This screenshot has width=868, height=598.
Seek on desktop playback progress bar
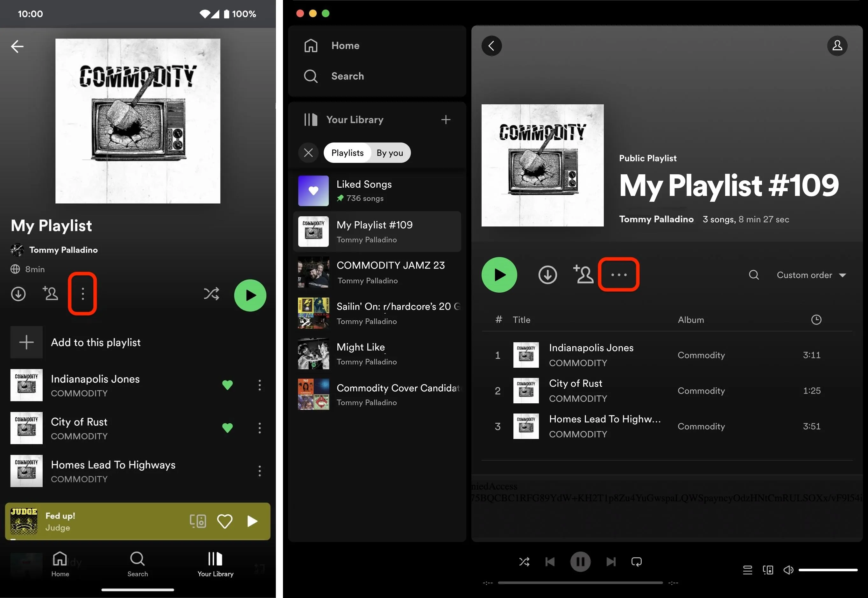tap(580, 583)
